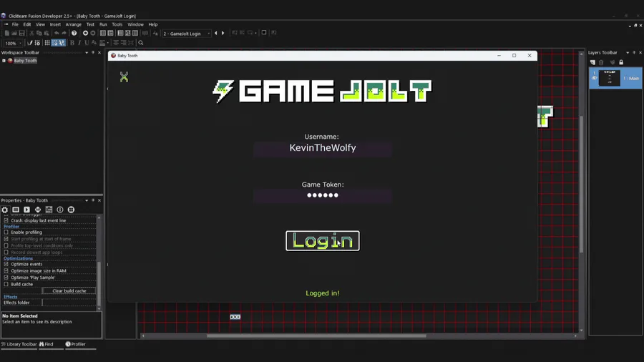
Task: Open the frame selector '2 - GameJolt Login' dropdown
Action: [x=187, y=33]
